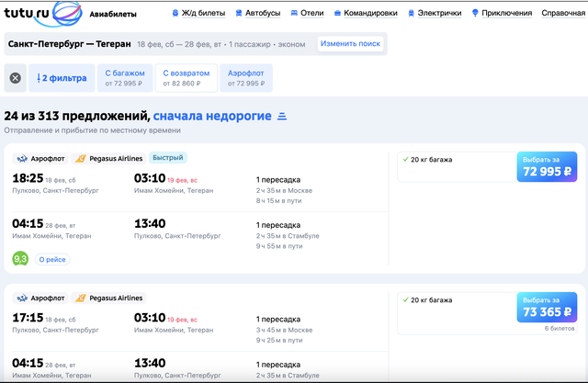Open sorting dropdown 'сначала недорогие'
Viewport: 588px width, 383px height.
(212, 116)
